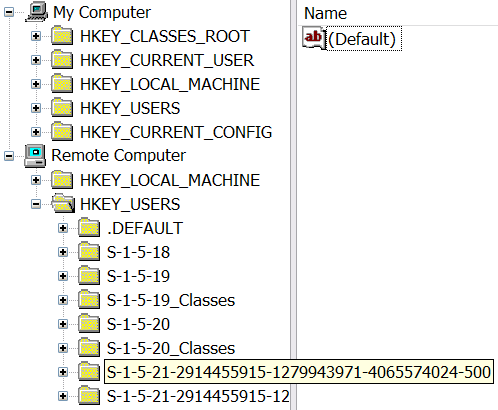Expand the S-1-5-18 key
Screen dimensions: 498x410
tap(63, 252)
